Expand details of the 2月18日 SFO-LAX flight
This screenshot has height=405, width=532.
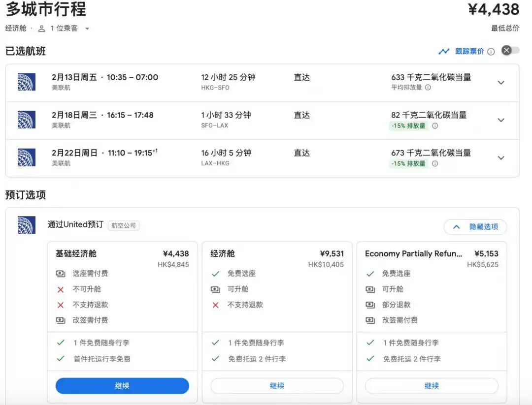click(x=501, y=120)
